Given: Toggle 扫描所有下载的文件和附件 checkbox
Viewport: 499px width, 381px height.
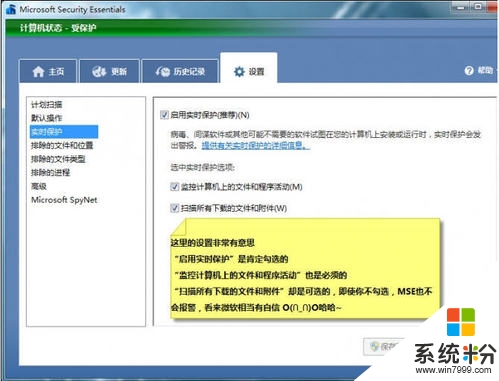Looking at the screenshot, I should 175,208.
